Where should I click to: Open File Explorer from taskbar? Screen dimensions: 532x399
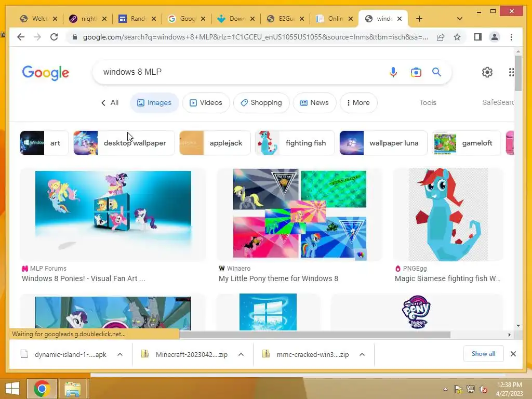click(73, 388)
